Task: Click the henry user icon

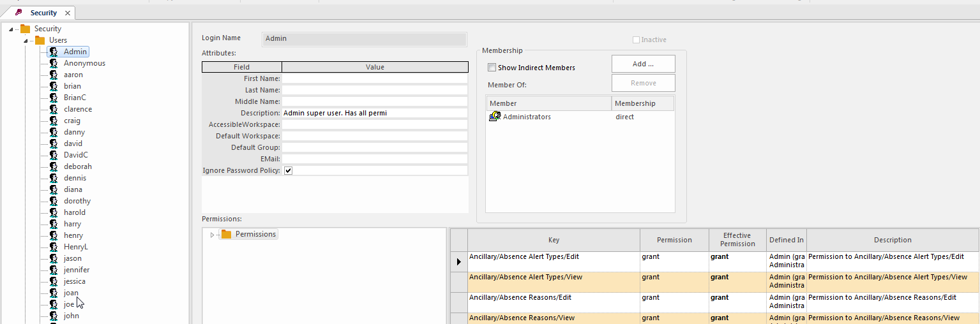Action: (54, 235)
